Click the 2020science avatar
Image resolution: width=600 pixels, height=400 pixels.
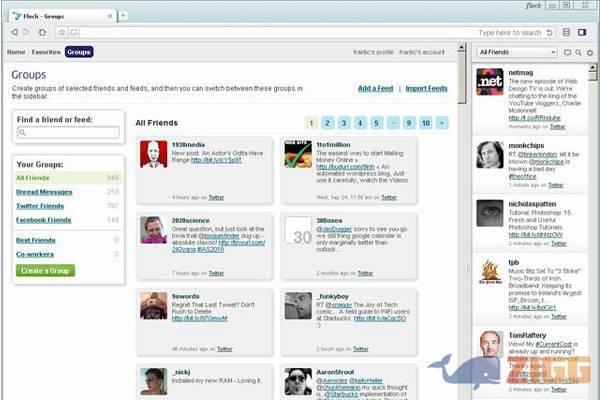153,230
